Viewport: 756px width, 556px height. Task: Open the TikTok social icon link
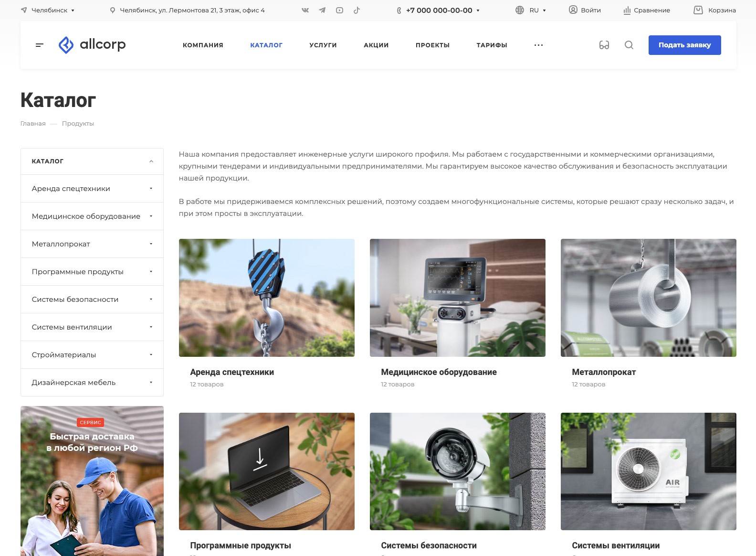point(357,10)
